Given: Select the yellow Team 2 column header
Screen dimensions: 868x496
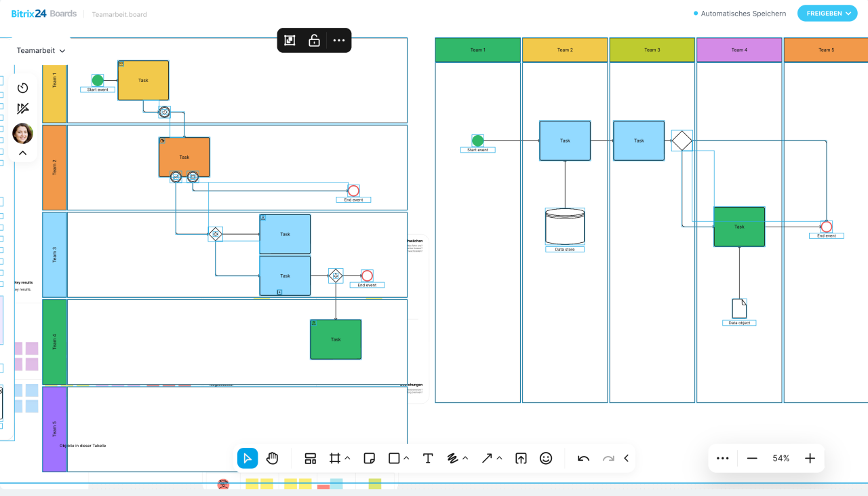Looking at the screenshot, I should click(565, 50).
